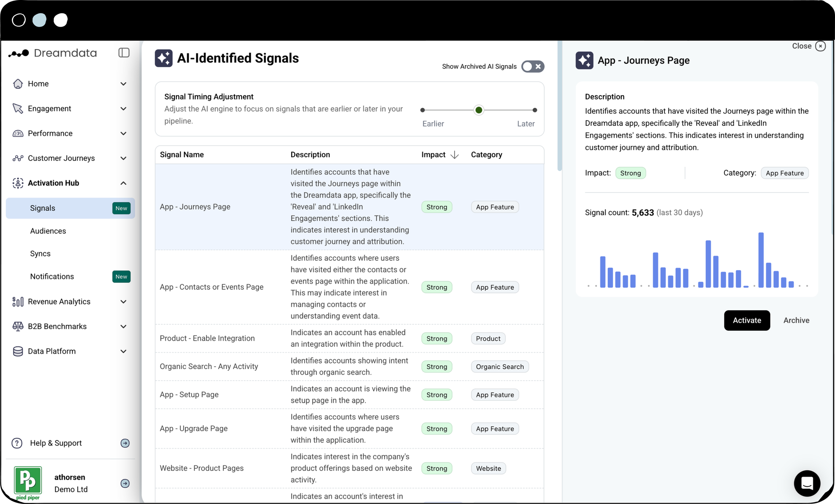Click the Performance gauge icon
This screenshot has width=835, height=504.
click(18, 134)
